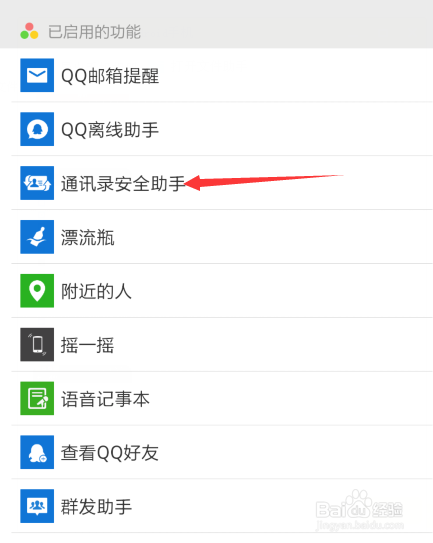Open the QQ邮箱提醒 feature entry
433x543 pixels.
pos(222,75)
